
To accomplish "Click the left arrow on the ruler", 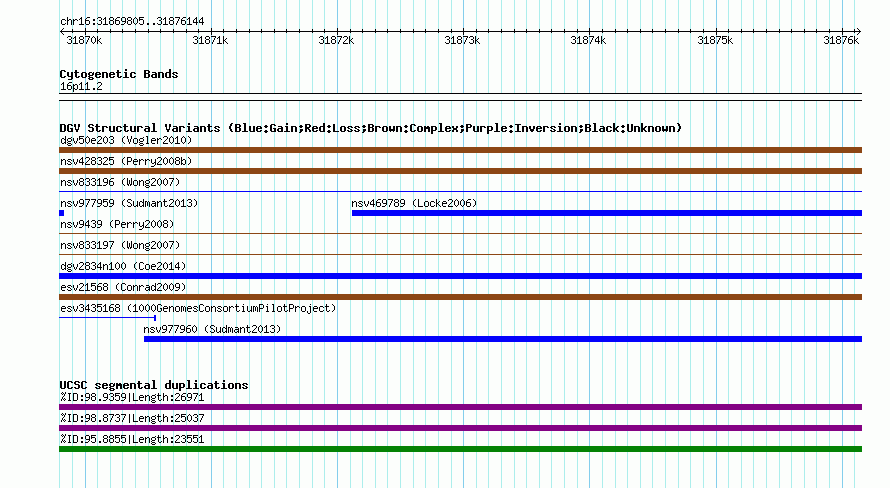I will coord(62,32).
